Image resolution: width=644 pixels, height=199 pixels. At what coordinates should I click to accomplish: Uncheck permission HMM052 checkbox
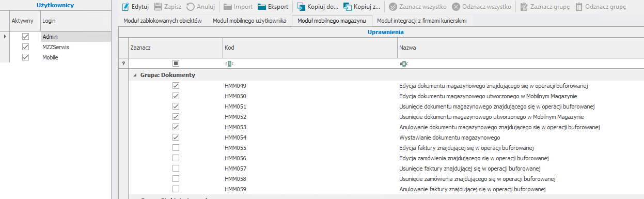click(x=176, y=117)
